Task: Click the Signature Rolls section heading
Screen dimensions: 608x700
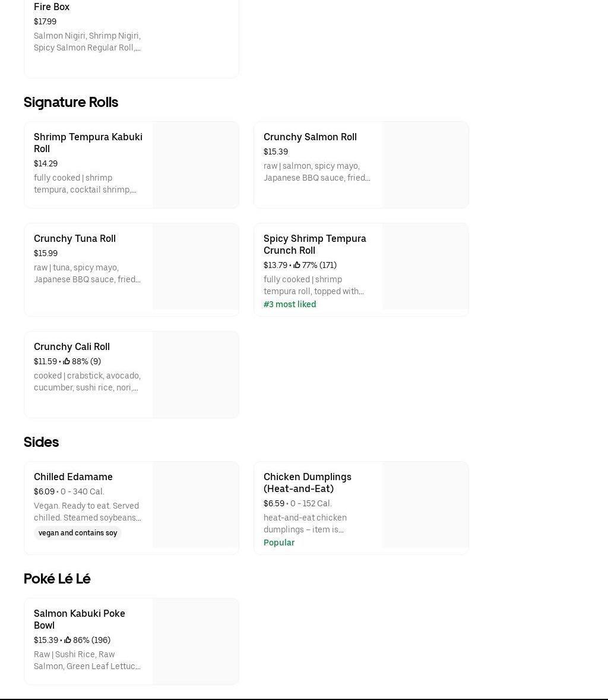Action: (71, 102)
